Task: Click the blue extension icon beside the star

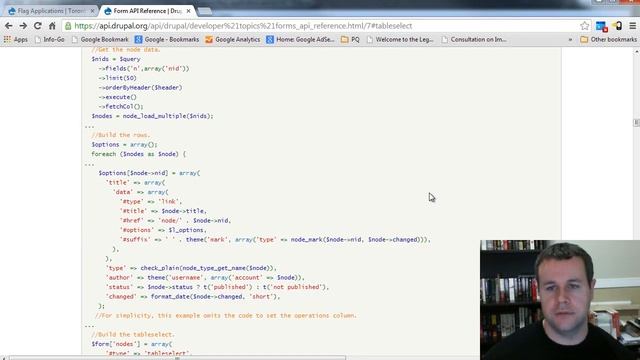Action: 602,27
